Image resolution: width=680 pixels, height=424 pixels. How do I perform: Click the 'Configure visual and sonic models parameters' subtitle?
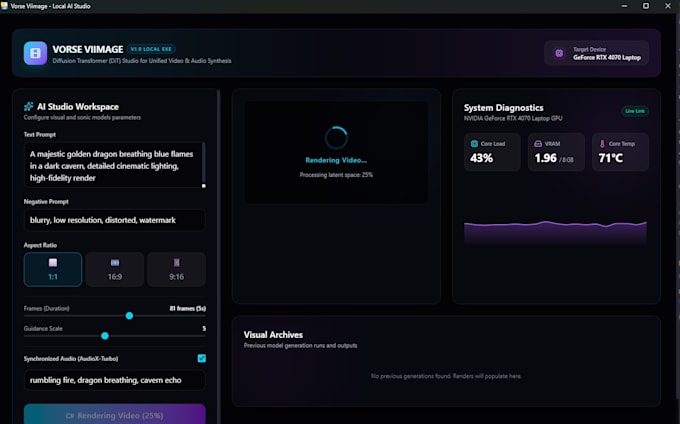click(x=82, y=117)
